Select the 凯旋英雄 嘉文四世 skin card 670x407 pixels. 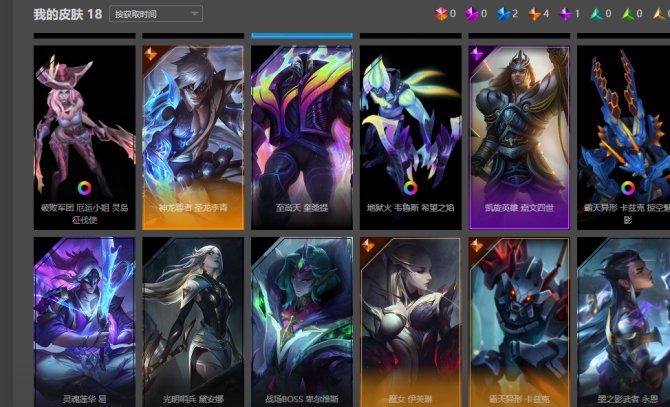point(519,138)
